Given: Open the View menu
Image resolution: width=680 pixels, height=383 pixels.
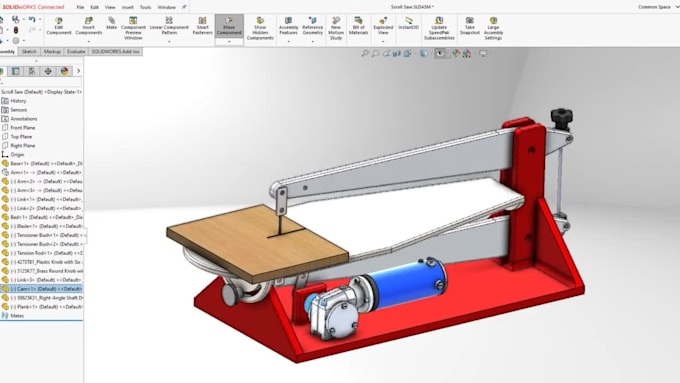Looking at the screenshot, I should (110, 7).
